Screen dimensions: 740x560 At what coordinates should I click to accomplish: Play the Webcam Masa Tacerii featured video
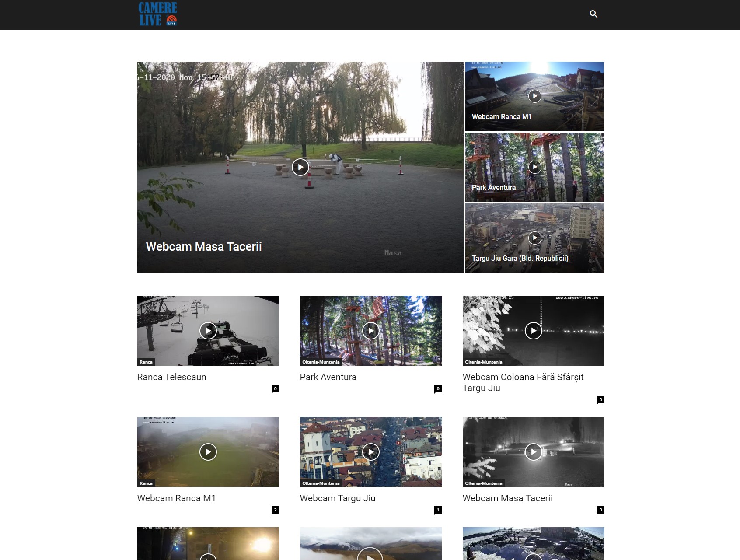point(300,167)
